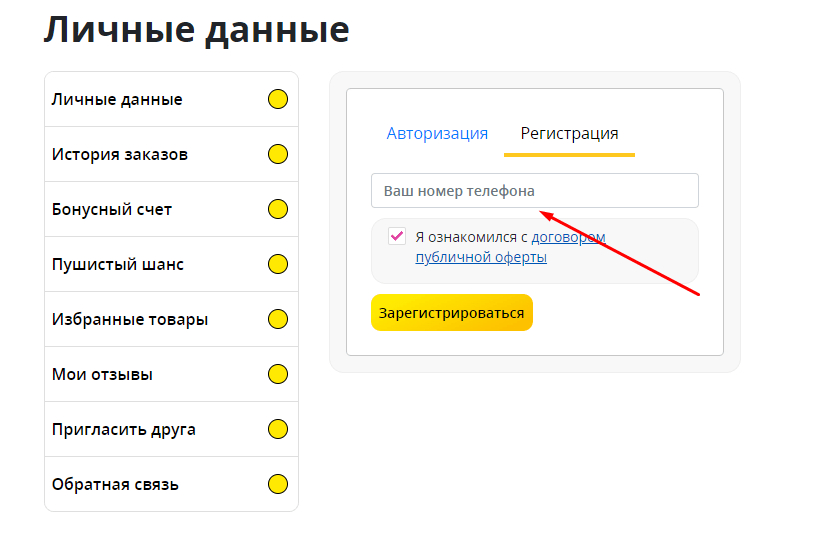Select the Регистрация tab
The width and height of the screenshot is (832, 544).
(x=569, y=134)
